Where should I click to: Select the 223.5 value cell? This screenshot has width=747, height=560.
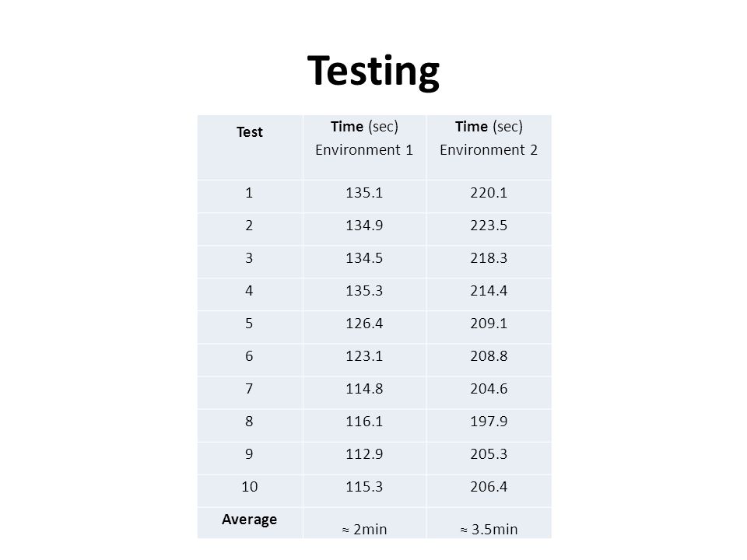coord(489,229)
